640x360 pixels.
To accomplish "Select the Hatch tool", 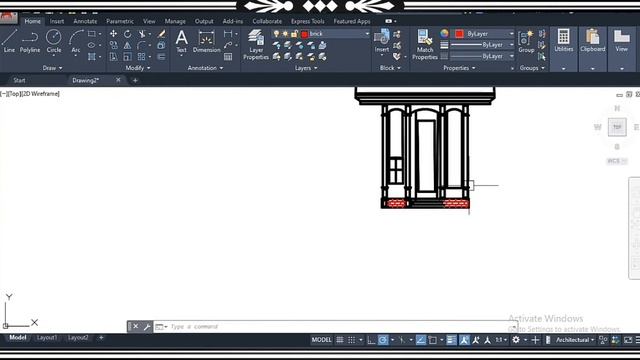I will pos(92,57).
